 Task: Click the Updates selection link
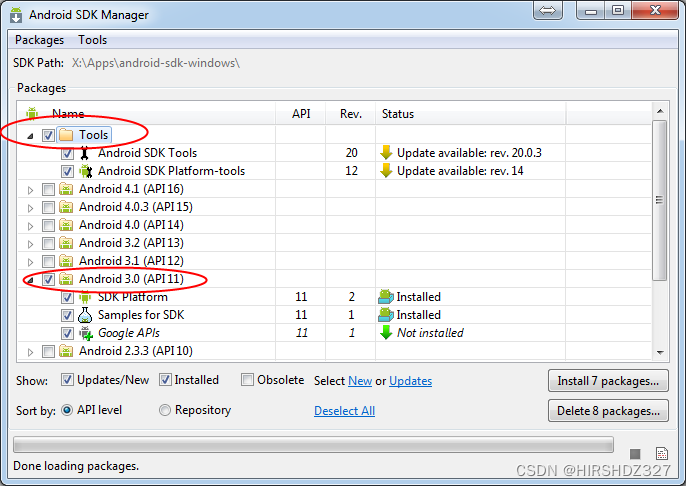(x=410, y=381)
